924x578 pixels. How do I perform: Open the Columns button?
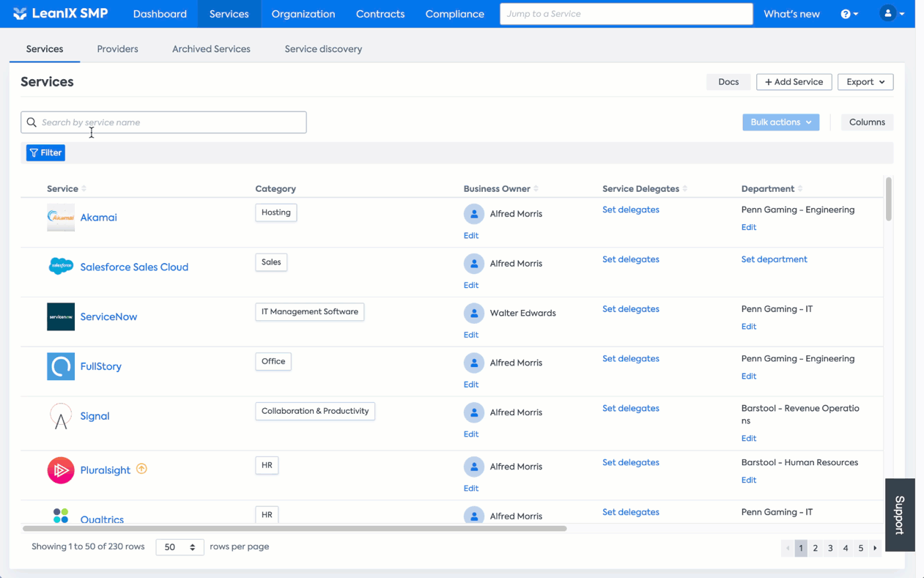(x=867, y=122)
